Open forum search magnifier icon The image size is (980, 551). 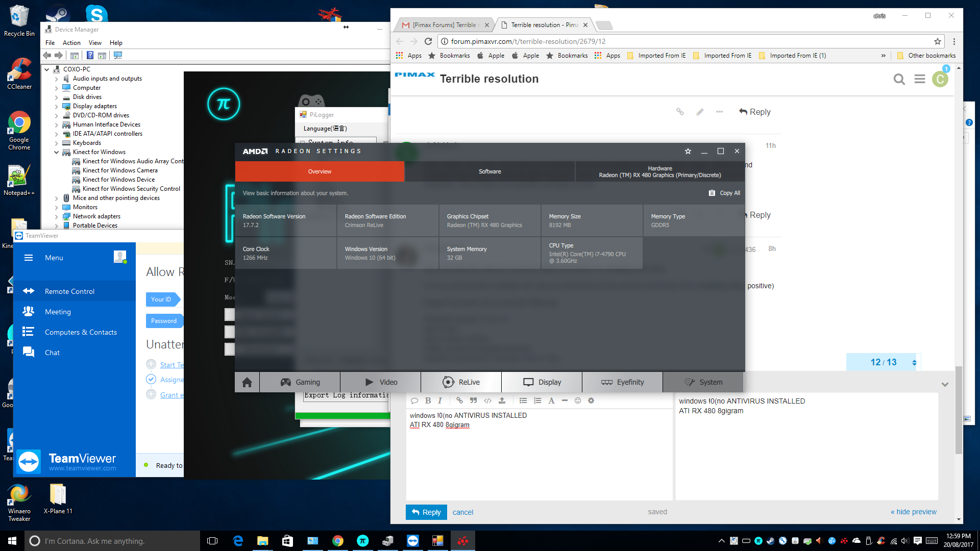coord(899,79)
